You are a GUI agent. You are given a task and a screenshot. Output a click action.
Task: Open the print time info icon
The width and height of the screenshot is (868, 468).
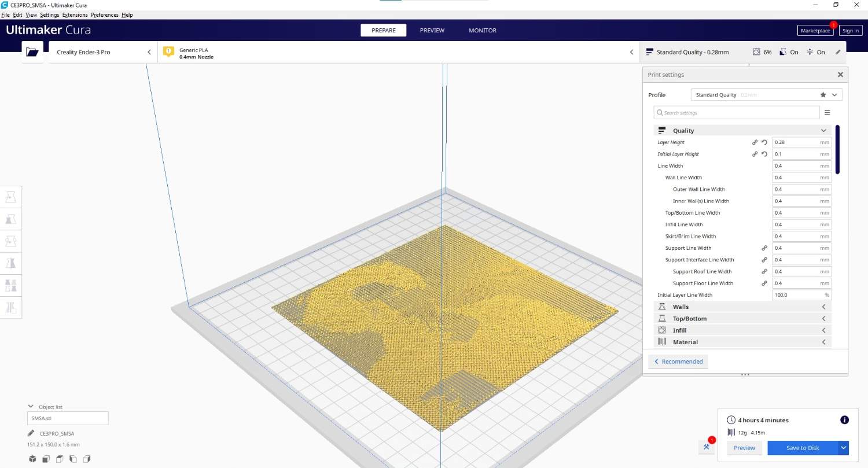click(x=844, y=420)
